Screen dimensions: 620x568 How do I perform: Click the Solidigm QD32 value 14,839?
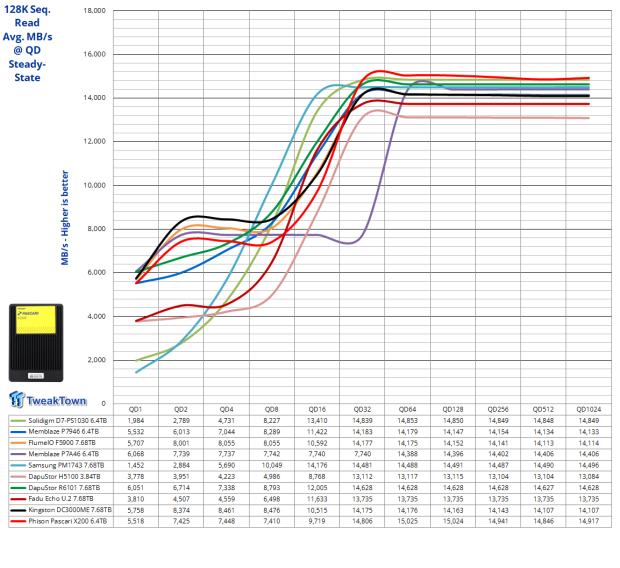coord(362,420)
